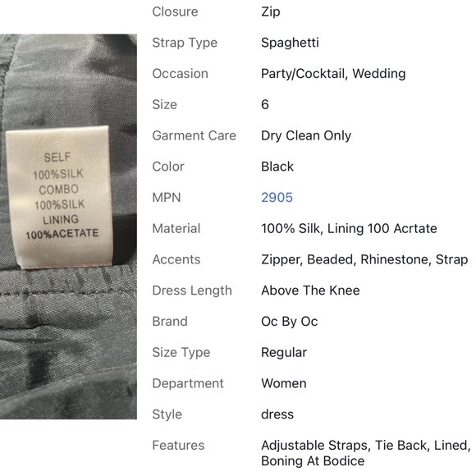Open the fabric care label photo
This screenshot has height=476, width=476.
click(68, 227)
